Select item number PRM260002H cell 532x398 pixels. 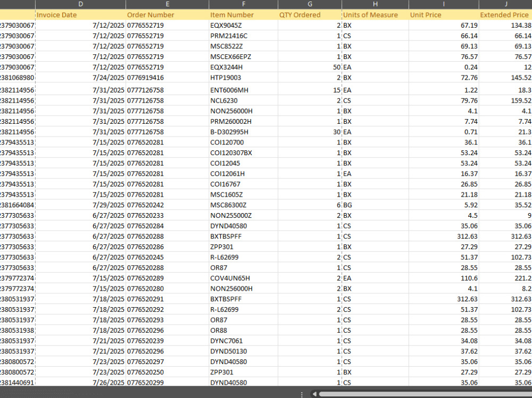(243, 121)
